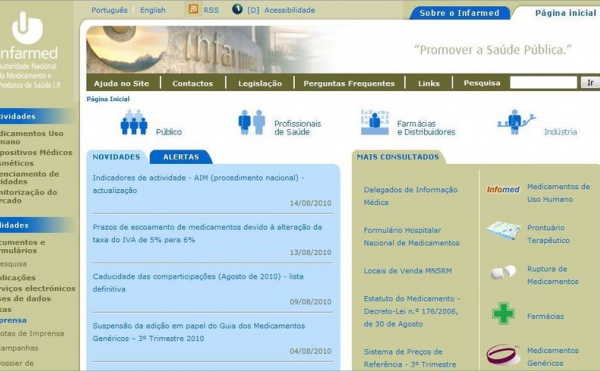Open the Sobre o Infarmed tab

(459, 13)
